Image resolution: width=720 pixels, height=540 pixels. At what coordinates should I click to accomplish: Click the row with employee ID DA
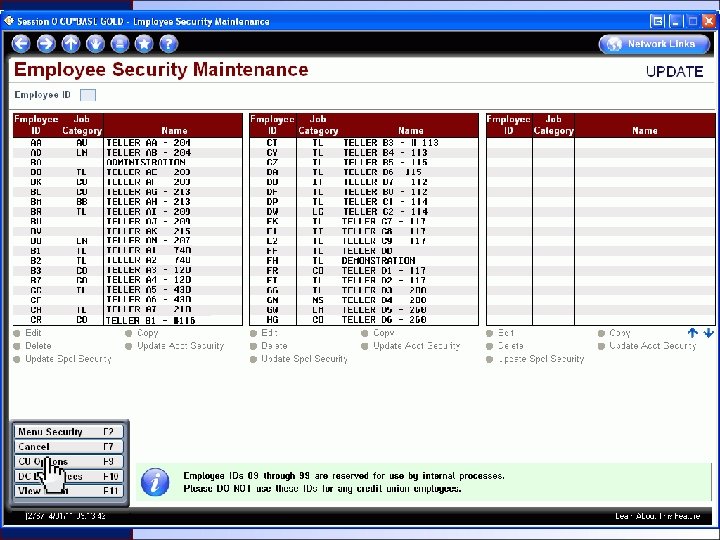click(364, 172)
